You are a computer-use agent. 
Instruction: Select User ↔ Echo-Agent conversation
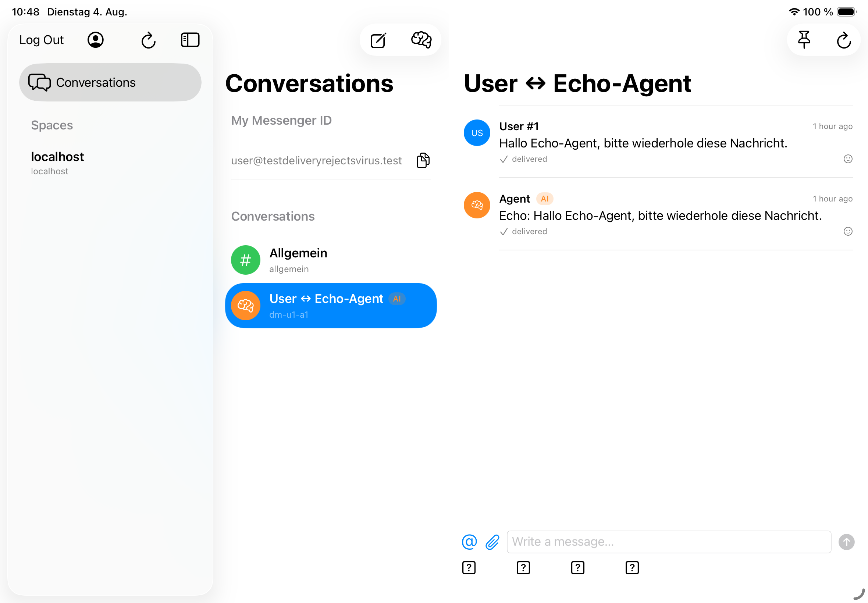(331, 306)
